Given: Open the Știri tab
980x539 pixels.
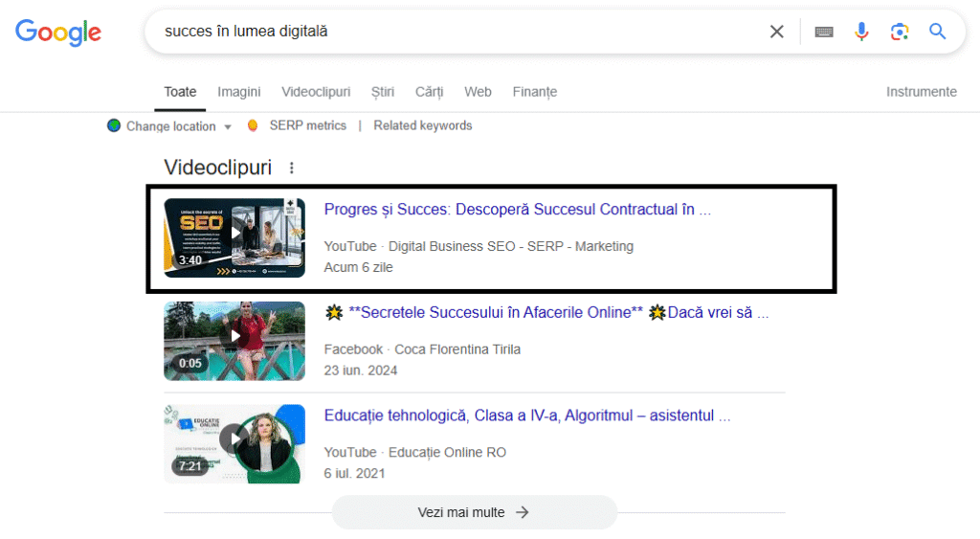Looking at the screenshot, I should click(x=383, y=92).
